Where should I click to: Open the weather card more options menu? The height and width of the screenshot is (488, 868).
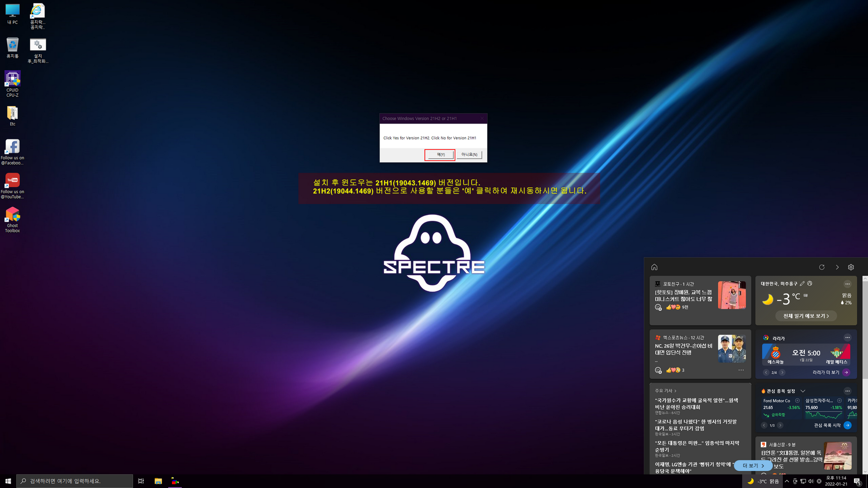coord(847,284)
